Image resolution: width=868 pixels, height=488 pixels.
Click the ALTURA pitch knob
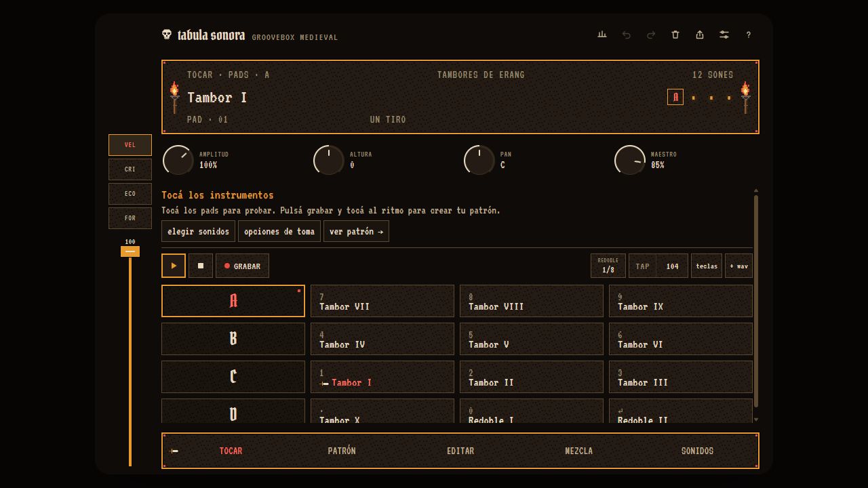coord(329,161)
